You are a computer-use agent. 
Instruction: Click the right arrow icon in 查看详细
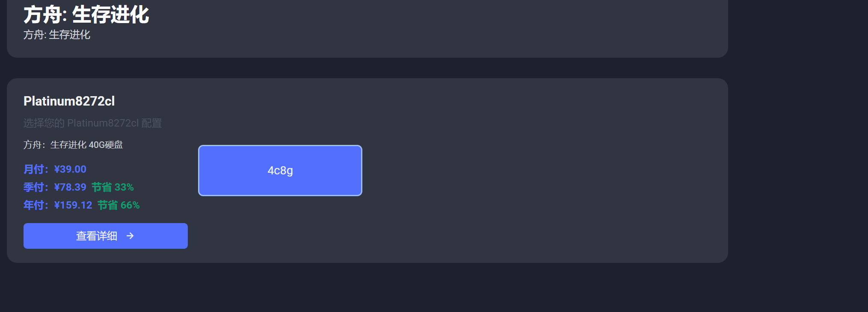[130, 236]
